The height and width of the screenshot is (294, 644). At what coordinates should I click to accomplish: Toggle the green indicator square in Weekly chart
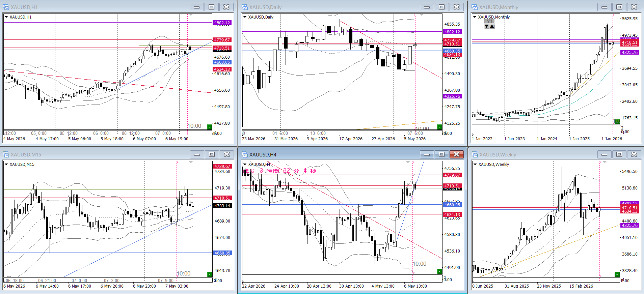pos(617,274)
